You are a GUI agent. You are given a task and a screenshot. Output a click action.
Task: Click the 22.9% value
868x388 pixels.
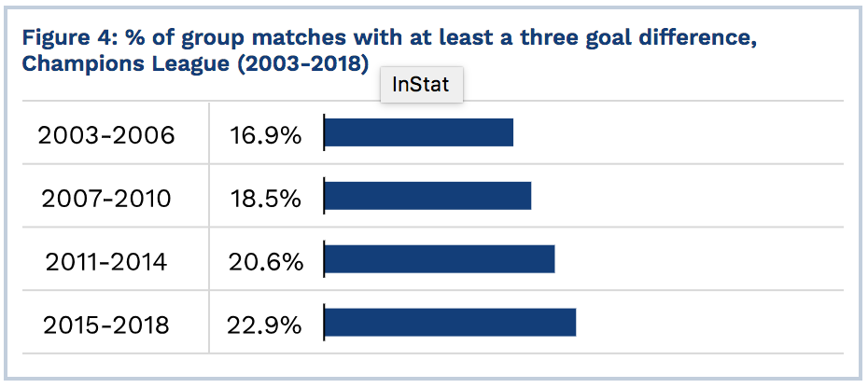pyautogui.click(x=264, y=325)
